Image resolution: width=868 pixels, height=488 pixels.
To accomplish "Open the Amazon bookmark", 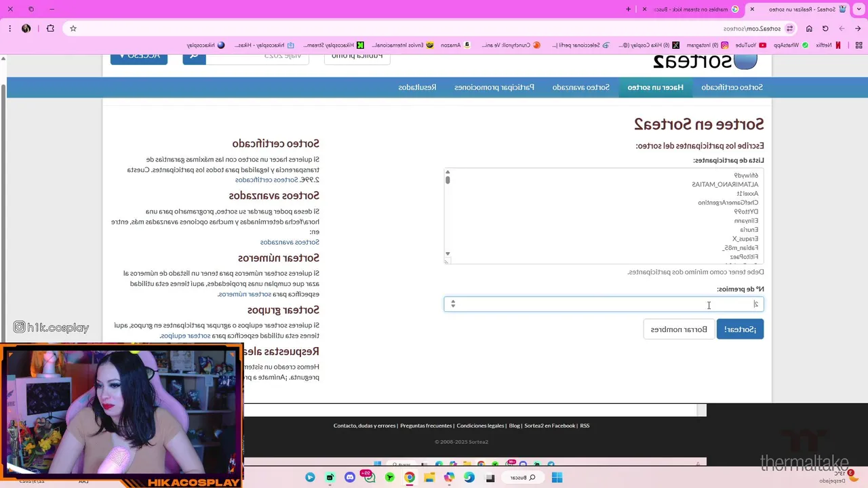I will tap(455, 45).
